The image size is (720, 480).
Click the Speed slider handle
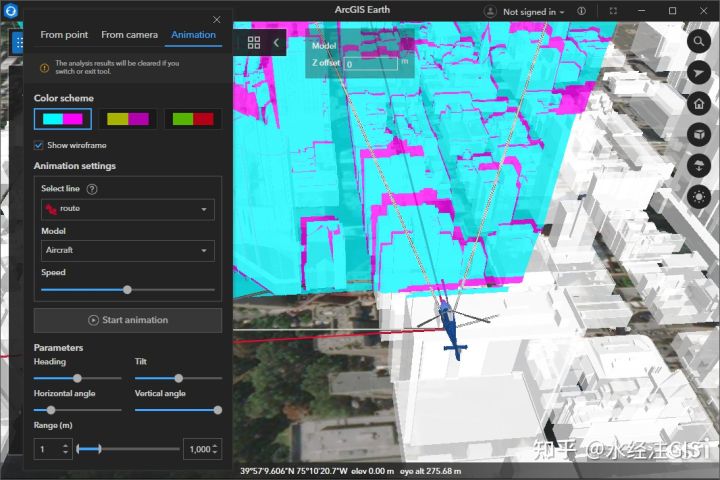click(127, 290)
